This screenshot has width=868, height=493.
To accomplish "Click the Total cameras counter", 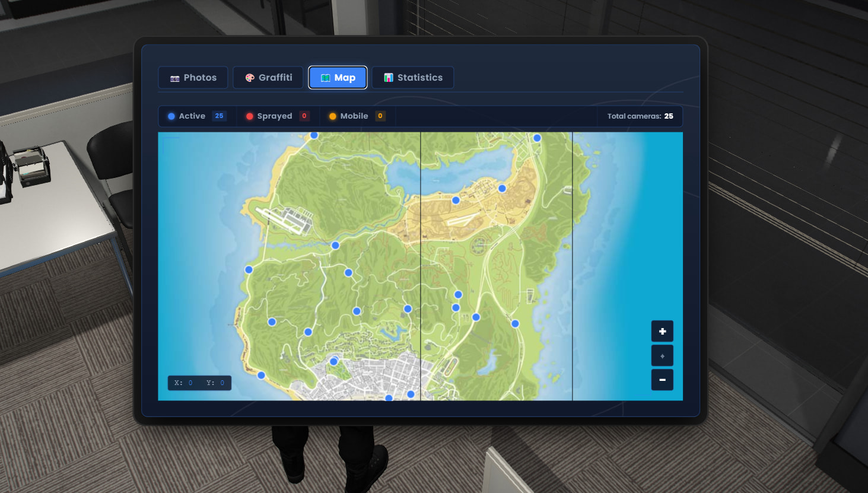I will click(x=640, y=116).
